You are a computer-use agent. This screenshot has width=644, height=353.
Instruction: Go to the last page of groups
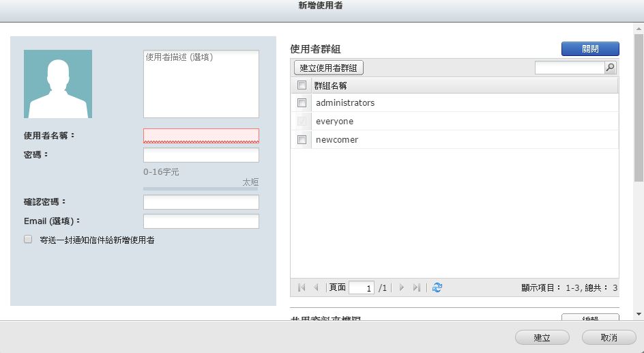pos(416,287)
